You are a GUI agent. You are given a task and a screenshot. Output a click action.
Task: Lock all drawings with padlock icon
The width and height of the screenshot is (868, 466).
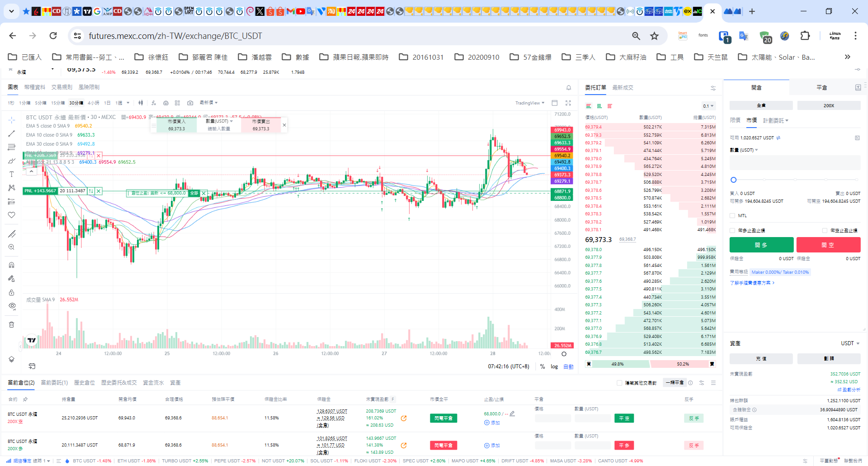coord(12,292)
